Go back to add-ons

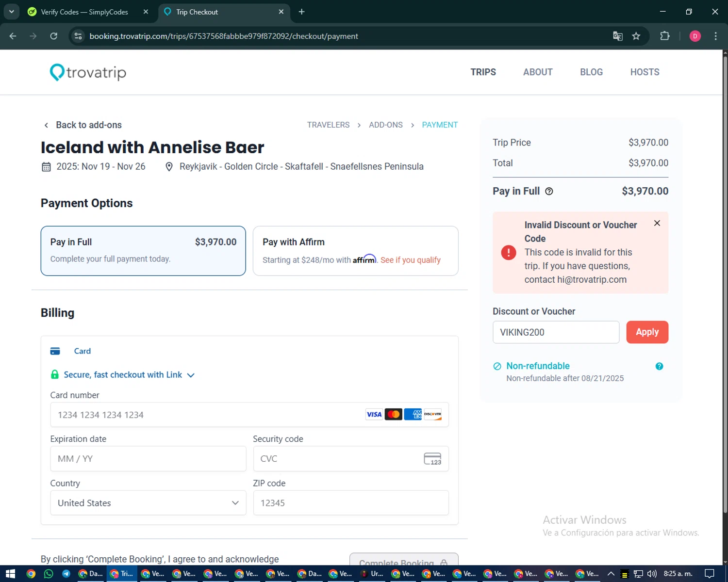point(83,125)
